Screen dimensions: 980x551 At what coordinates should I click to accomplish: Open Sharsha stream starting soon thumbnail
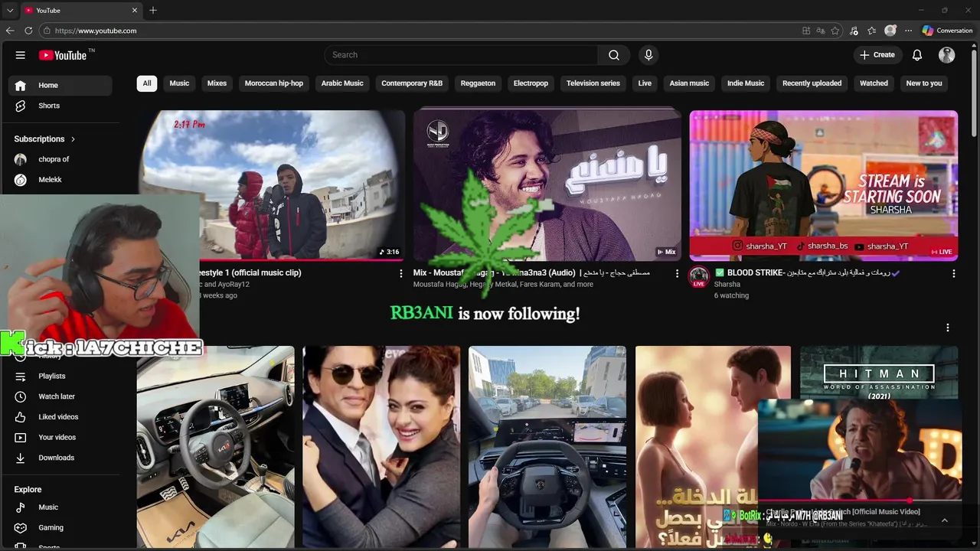coord(823,185)
